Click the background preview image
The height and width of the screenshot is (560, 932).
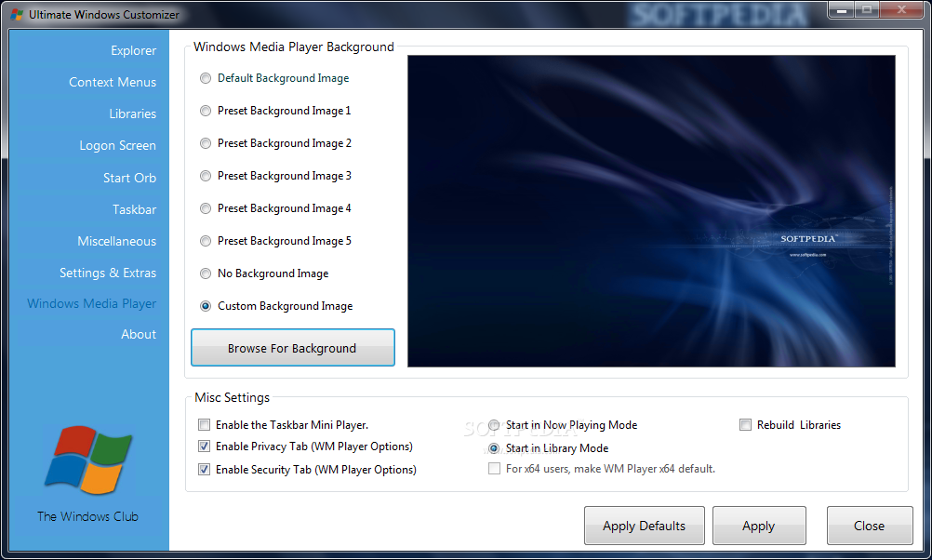[x=651, y=211]
